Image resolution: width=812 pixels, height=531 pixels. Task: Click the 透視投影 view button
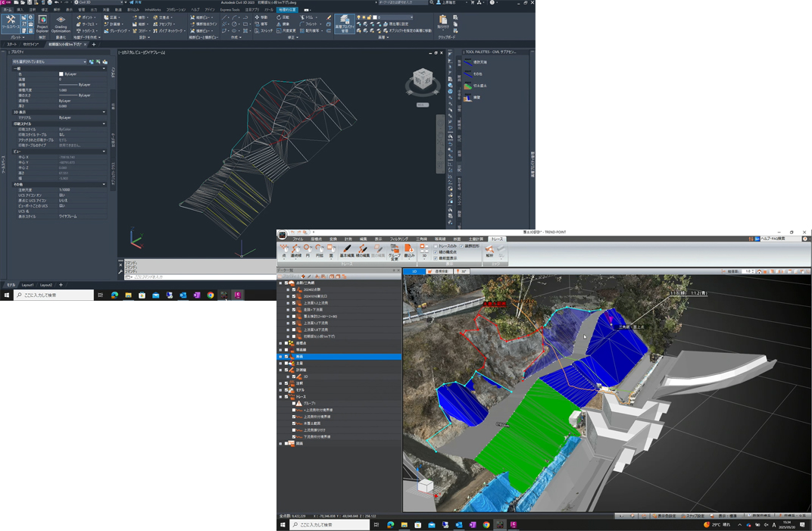coord(439,271)
